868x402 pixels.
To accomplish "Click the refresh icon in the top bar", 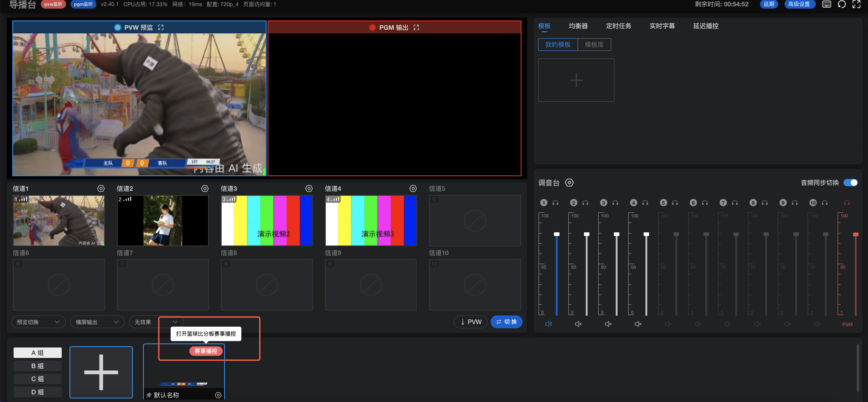I will 842,4.
